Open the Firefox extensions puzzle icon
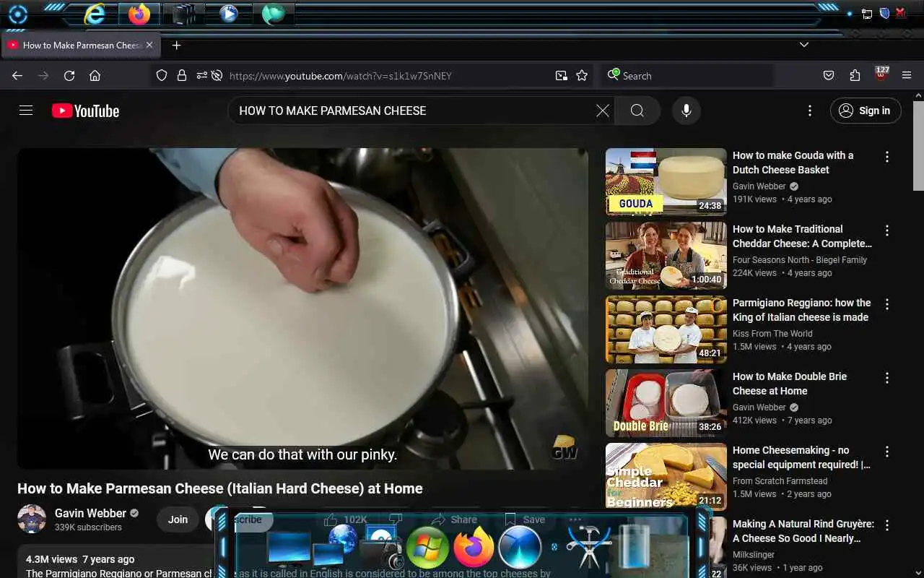The height and width of the screenshot is (578, 924). coord(855,76)
